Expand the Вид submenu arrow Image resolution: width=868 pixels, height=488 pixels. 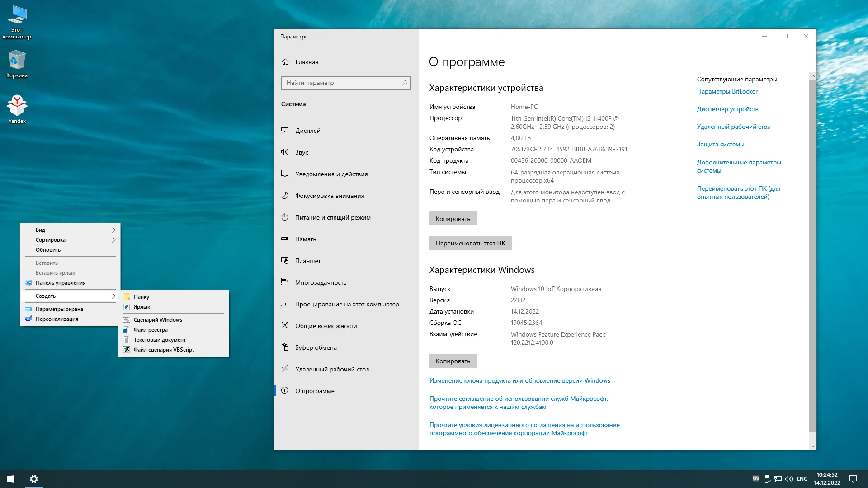[113, 230]
